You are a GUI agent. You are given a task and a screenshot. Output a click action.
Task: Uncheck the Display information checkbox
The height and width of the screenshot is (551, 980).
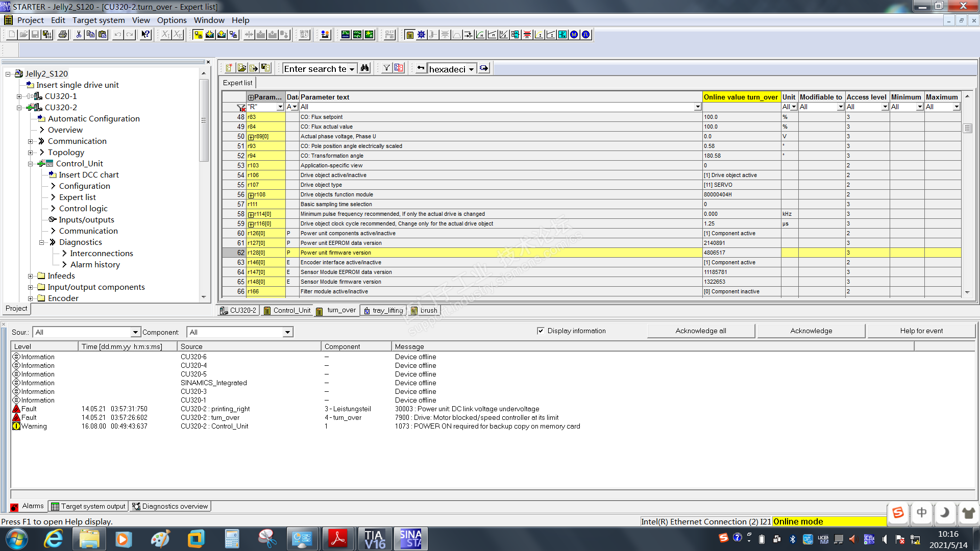tap(541, 331)
